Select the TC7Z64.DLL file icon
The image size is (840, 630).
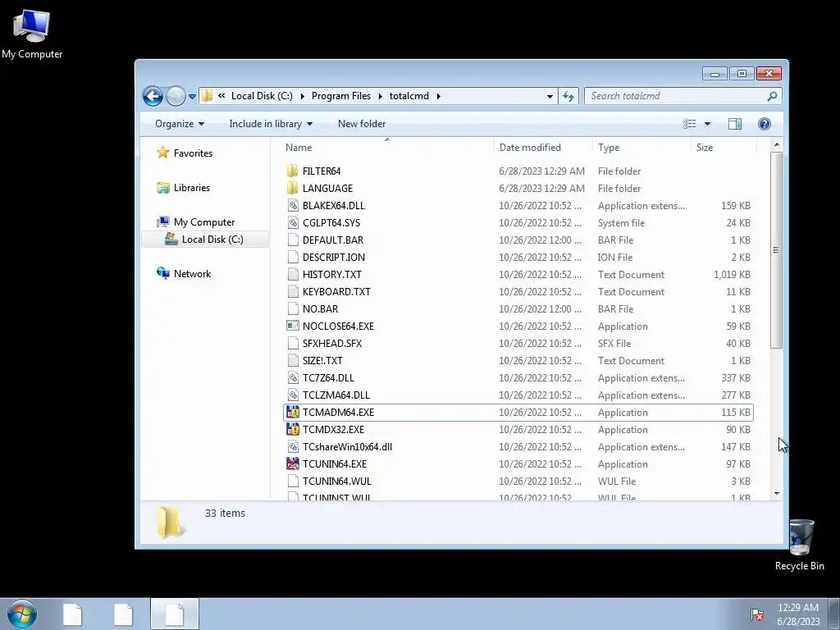click(293, 378)
